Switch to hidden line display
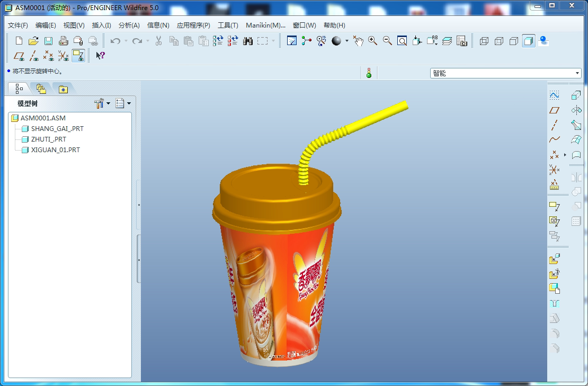The width and height of the screenshot is (588, 386). pyautogui.click(x=499, y=40)
